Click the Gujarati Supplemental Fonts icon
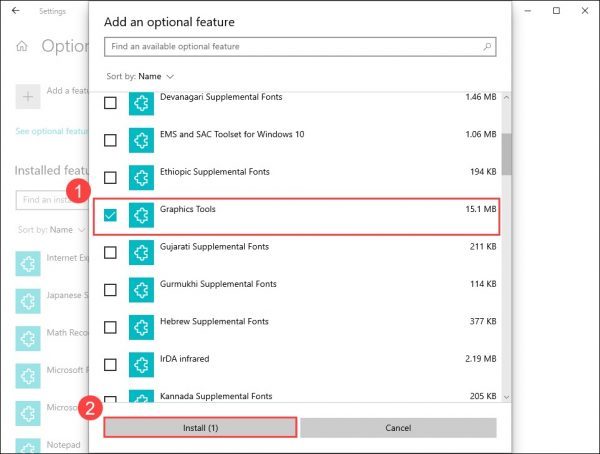The image size is (600, 454). coord(141,252)
